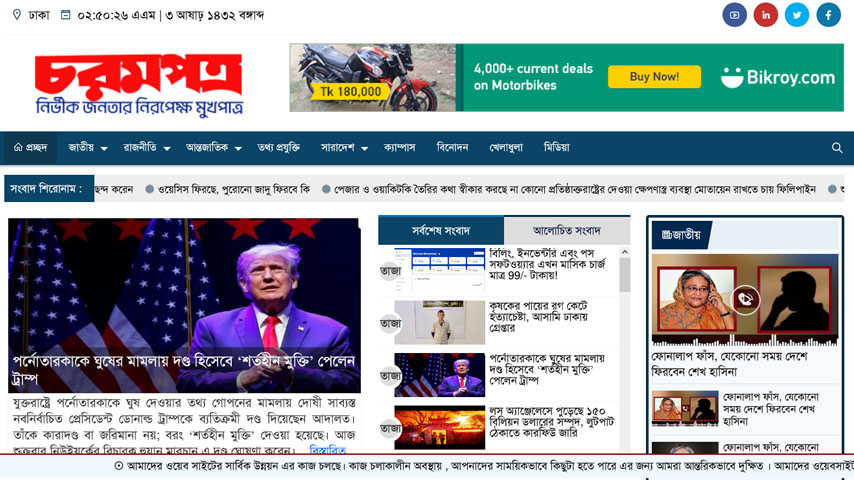Switch to আলোচিত সংবাদ tab

pos(567,230)
